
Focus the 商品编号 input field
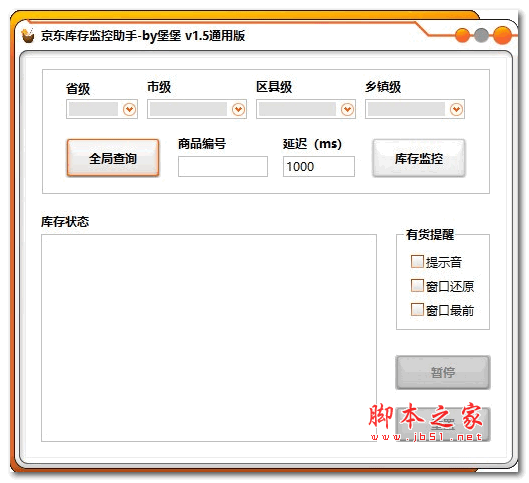(x=223, y=166)
